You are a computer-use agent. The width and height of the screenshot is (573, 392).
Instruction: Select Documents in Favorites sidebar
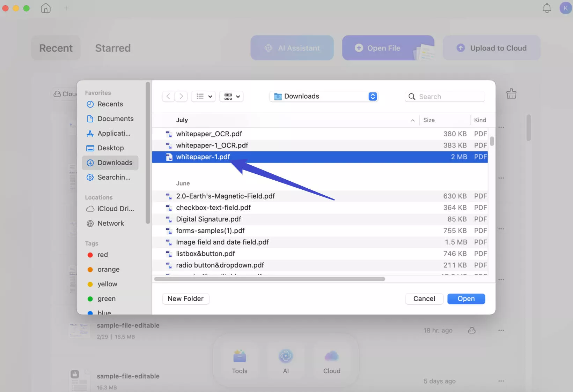point(115,119)
